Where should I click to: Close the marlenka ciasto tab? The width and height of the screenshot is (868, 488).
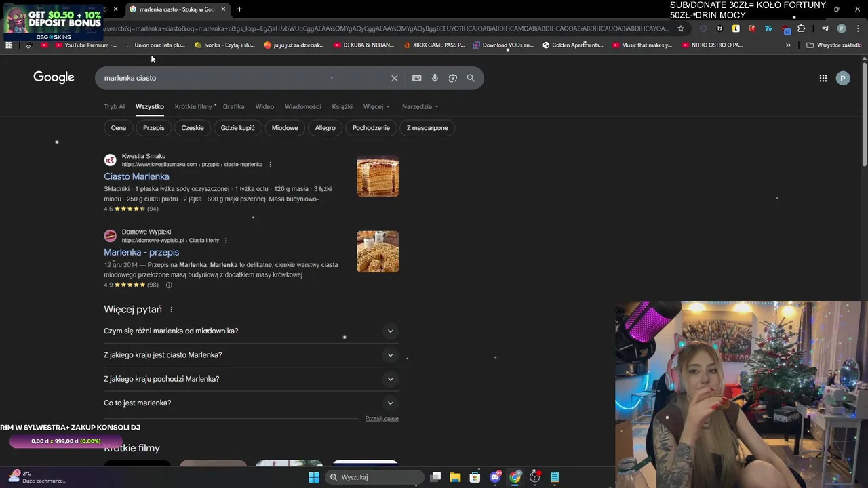(223, 9)
